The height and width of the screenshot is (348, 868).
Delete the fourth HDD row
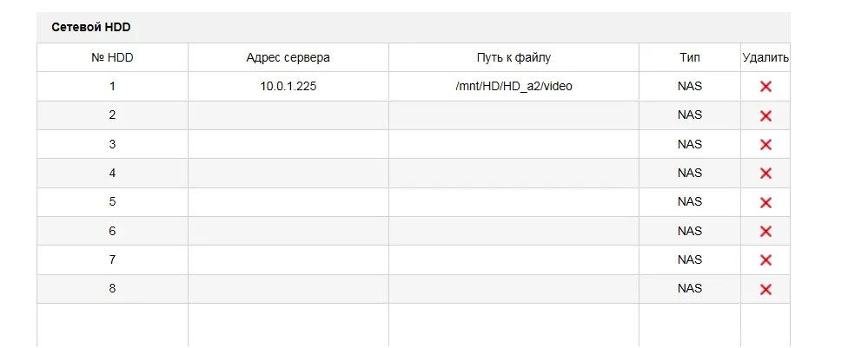point(765,174)
